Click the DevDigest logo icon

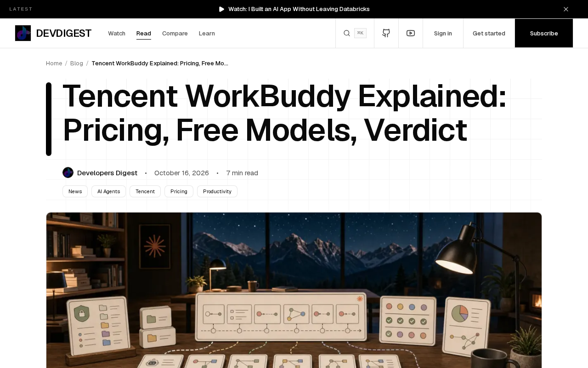(23, 33)
